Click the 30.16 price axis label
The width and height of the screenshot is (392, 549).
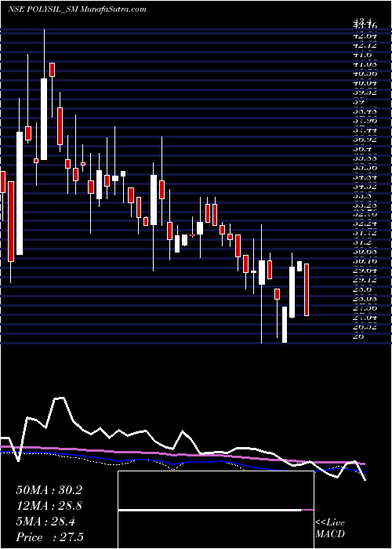365,261
